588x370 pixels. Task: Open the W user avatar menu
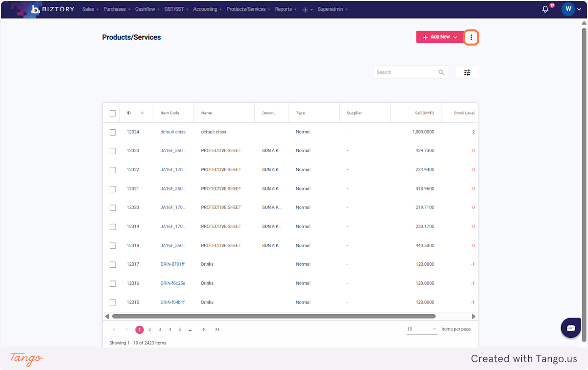pos(568,9)
